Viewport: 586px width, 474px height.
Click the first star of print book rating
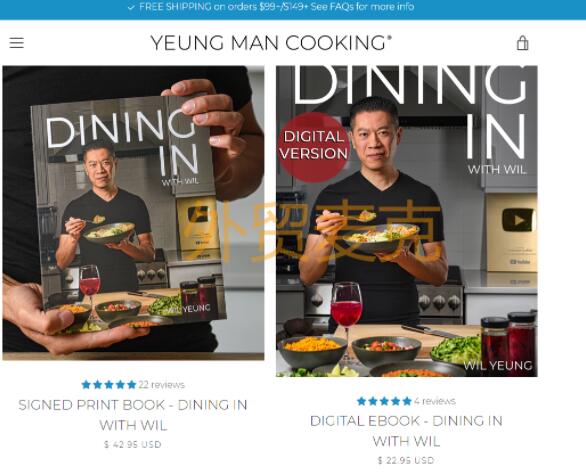pos(86,385)
